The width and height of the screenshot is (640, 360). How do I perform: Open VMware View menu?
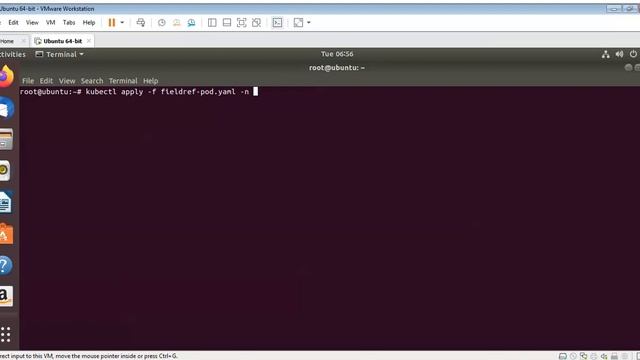click(32, 22)
